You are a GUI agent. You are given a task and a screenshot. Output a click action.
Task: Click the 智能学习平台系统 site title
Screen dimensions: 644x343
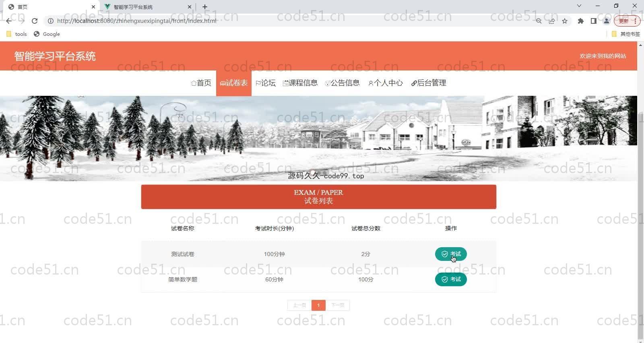point(55,56)
